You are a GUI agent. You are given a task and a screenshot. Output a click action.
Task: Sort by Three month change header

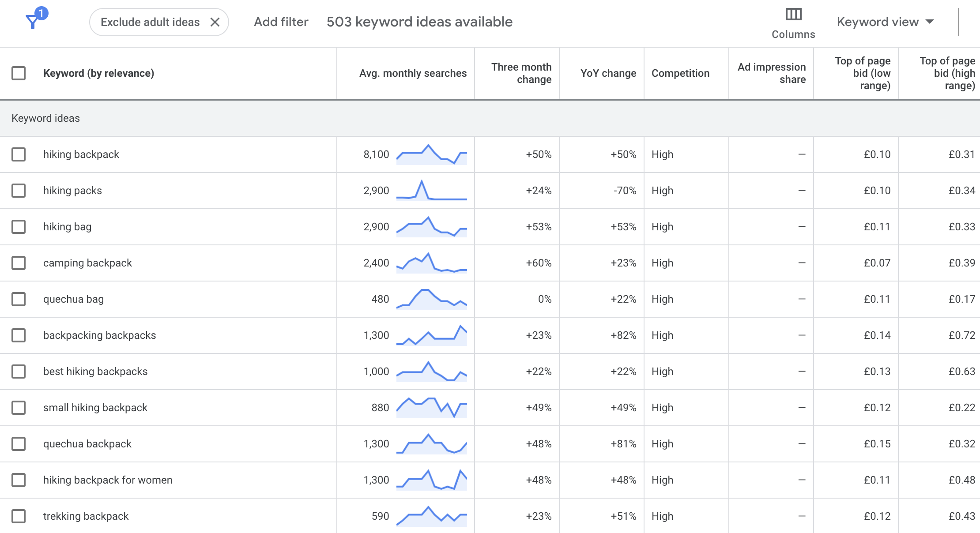[x=521, y=73]
